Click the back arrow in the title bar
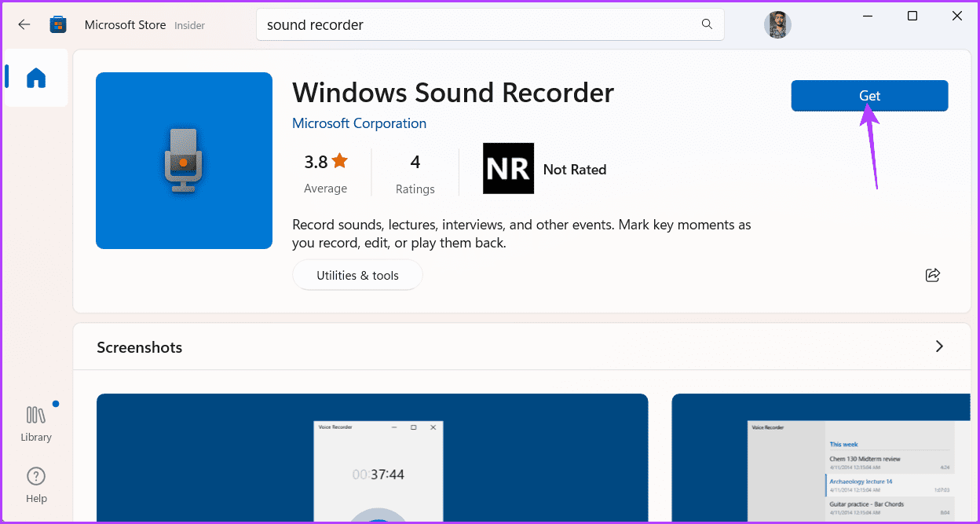This screenshot has height=524, width=980. pyautogui.click(x=24, y=24)
